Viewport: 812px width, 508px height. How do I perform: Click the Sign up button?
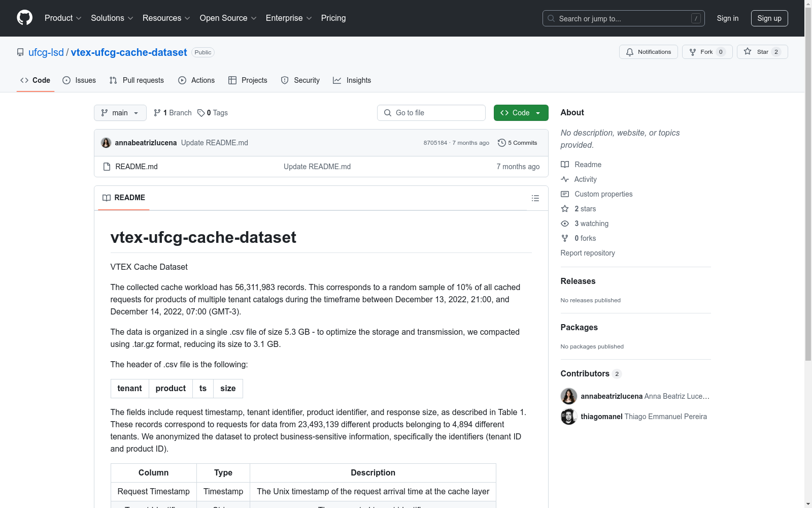point(769,18)
